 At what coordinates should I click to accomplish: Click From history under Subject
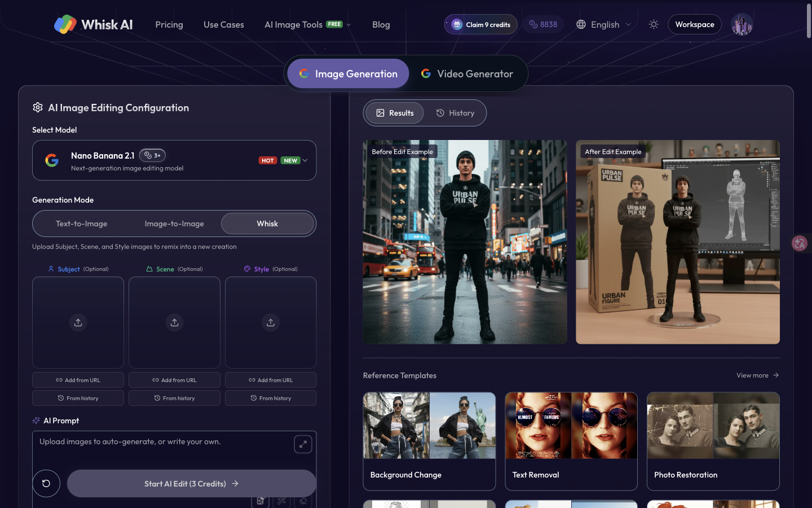pyautogui.click(x=78, y=398)
